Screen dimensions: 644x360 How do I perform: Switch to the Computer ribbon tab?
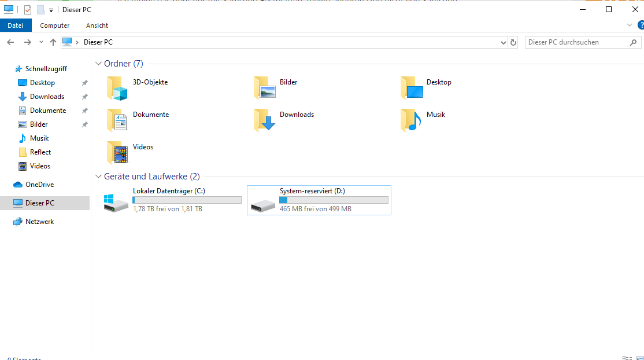click(54, 25)
